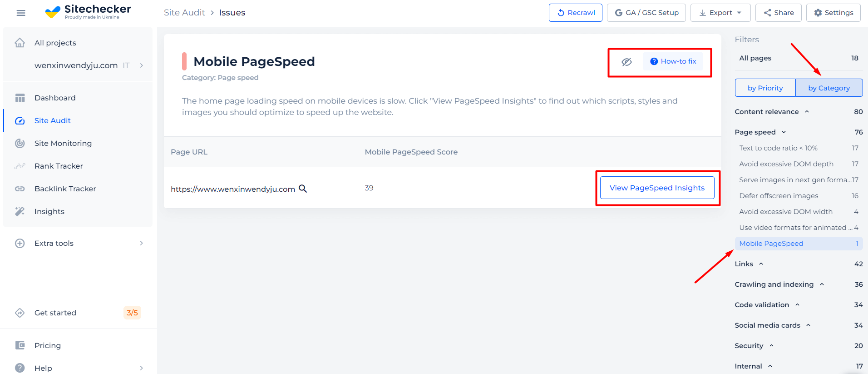
Task: Click the Extra tools plus icon
Action: 20,243
